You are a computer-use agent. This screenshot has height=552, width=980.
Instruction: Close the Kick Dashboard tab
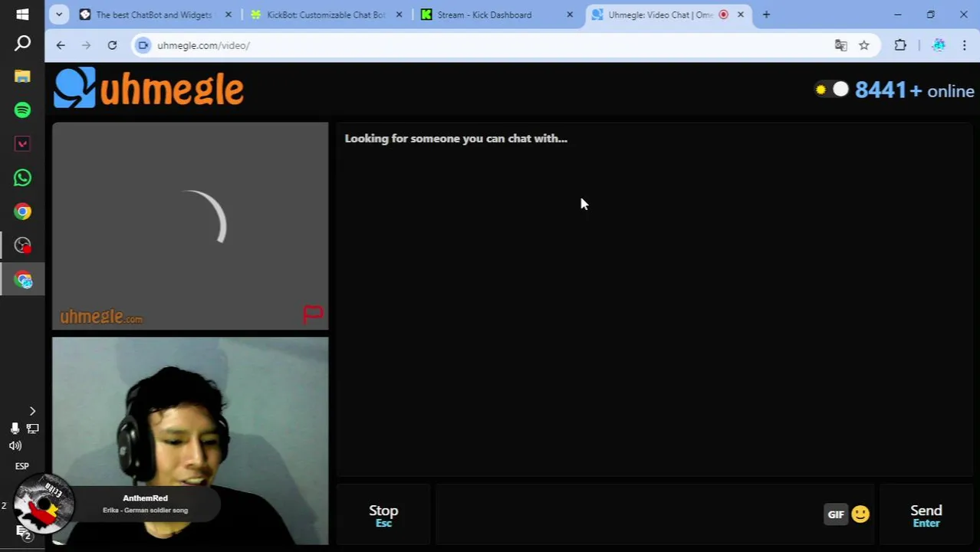570,15
